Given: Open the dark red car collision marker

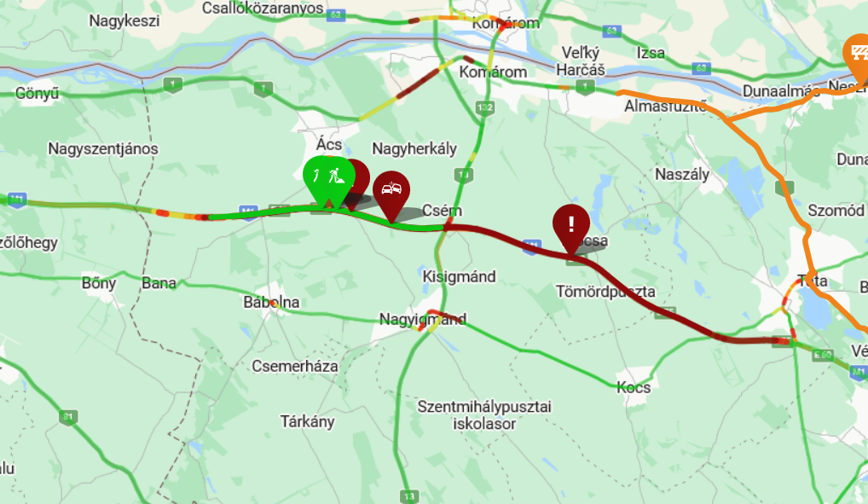Looking at the screenshot, I should point(391,190).
